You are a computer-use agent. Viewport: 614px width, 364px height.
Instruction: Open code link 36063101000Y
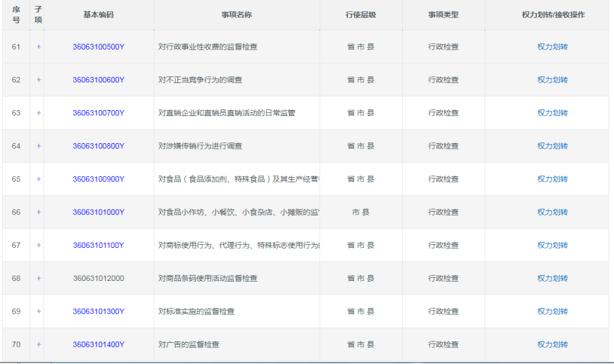click(98, 212)
